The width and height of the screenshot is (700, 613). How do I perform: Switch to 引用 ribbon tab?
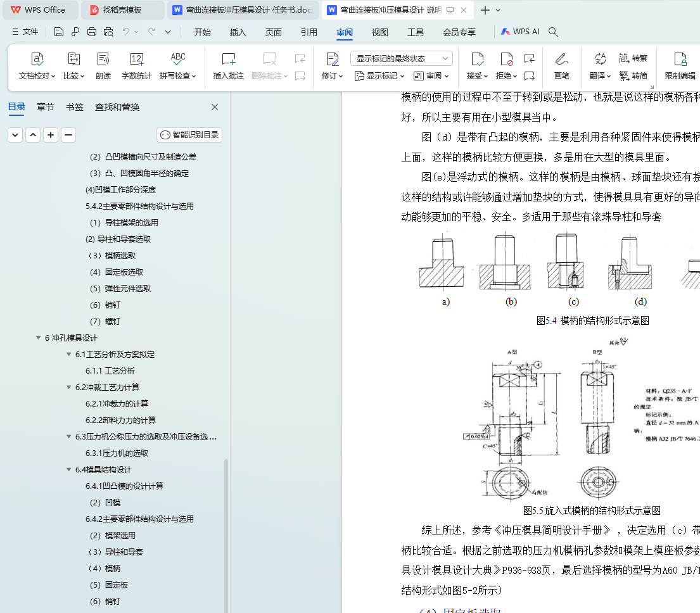click(x=309, y=32)
